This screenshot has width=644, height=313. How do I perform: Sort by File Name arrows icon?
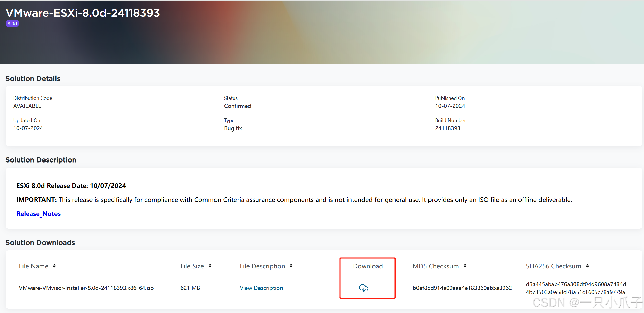54,266
